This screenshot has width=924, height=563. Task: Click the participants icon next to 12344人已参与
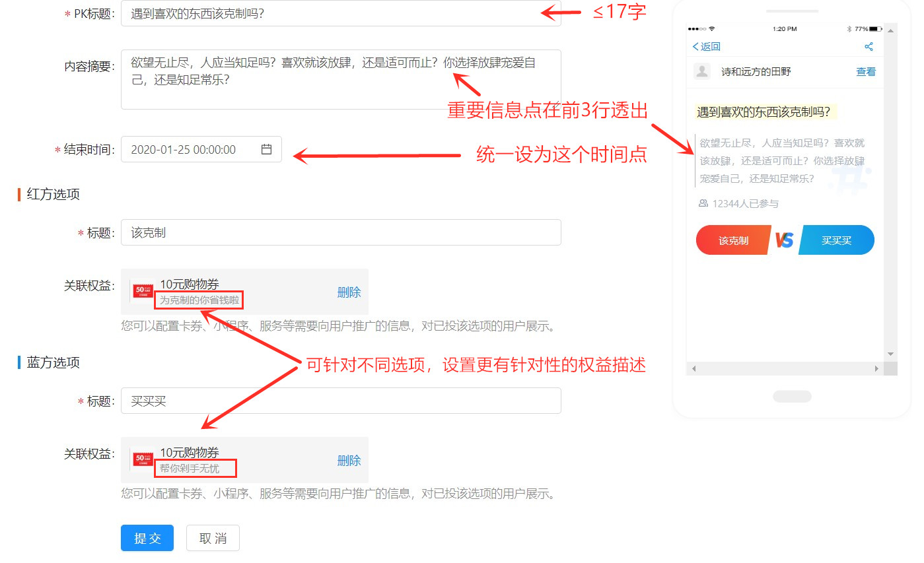pos(703,203)
